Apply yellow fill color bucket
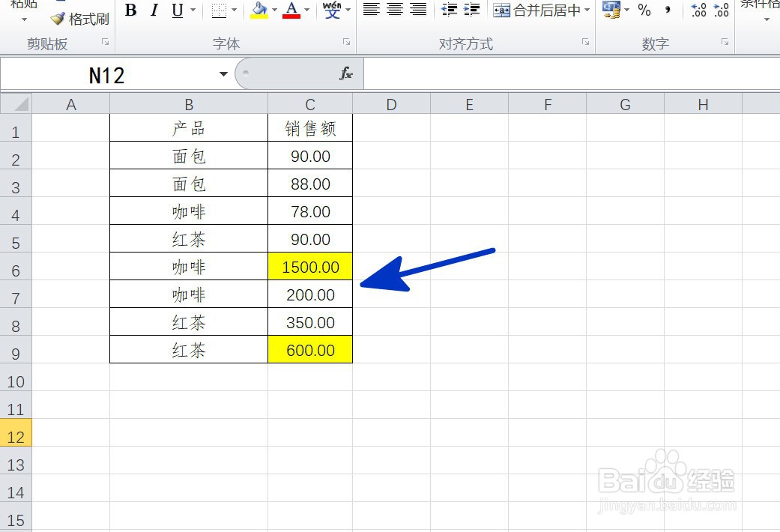 pos(259,10)
